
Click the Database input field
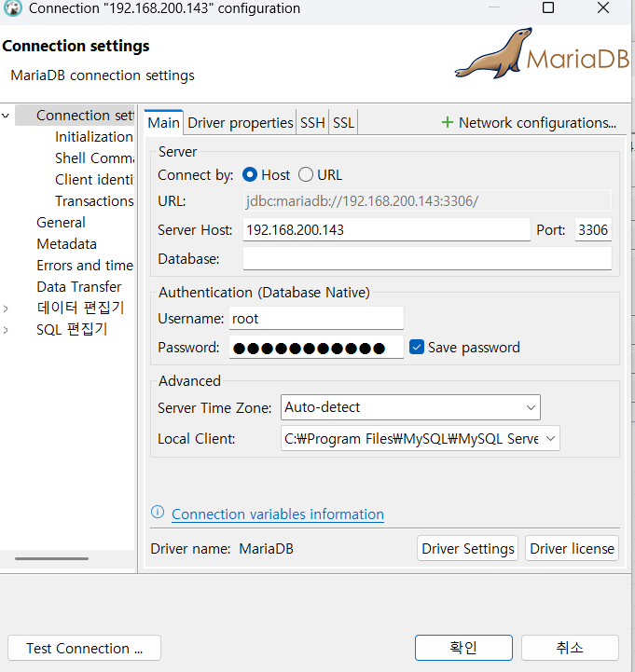[427, 258]
